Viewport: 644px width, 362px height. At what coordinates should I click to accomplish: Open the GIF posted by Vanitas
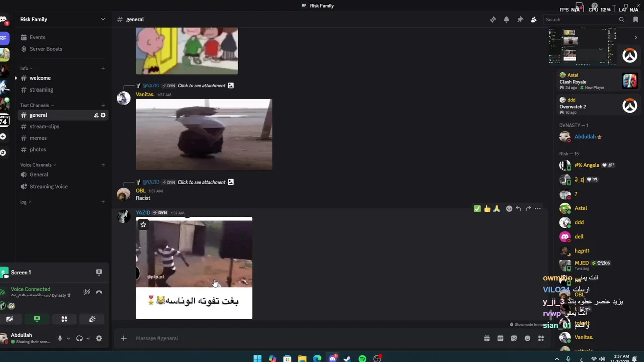pos(204,134)
